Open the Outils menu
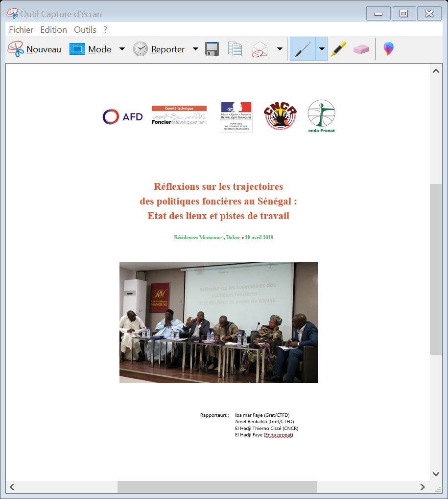Image resolution: width=448 pixels, height=499 pixels. click(85, 30)
